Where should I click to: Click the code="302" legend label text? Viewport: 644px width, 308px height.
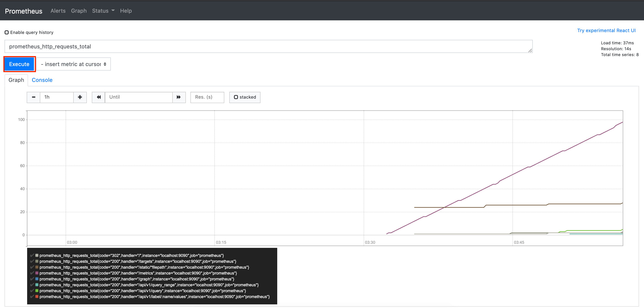tap(132, 256)
